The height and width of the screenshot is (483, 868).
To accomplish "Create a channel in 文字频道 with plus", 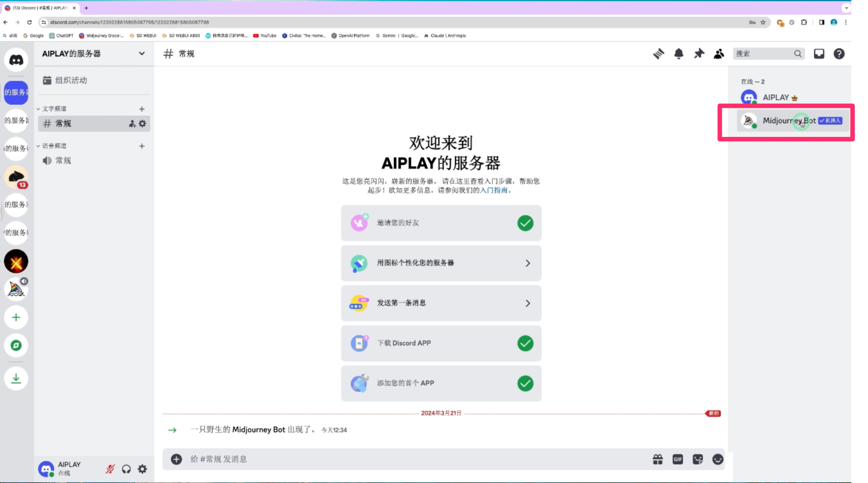I will coord(142,109).
